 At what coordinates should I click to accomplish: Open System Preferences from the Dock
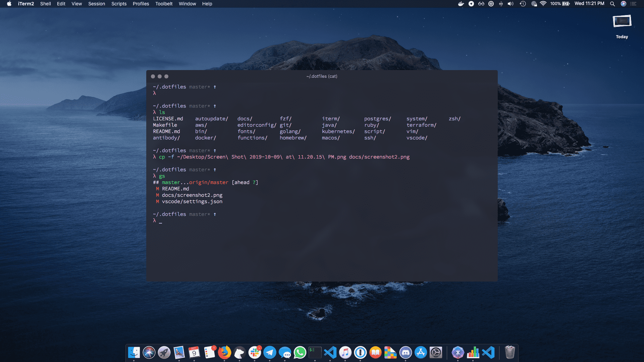click(x=436, y=352)
